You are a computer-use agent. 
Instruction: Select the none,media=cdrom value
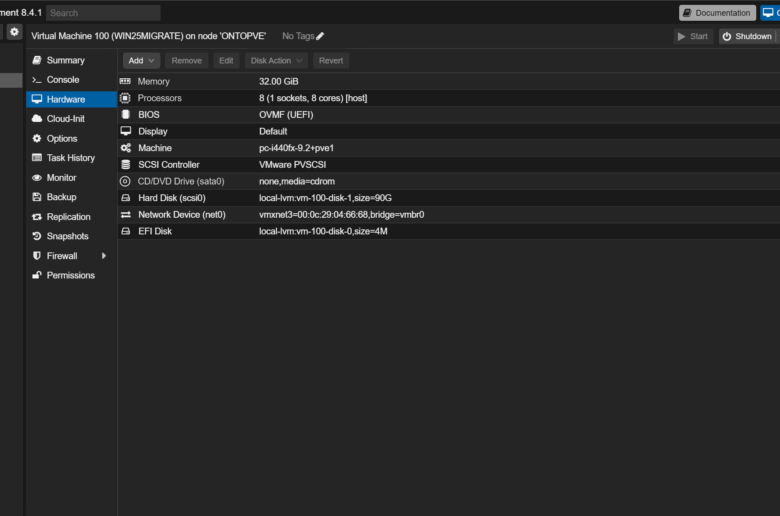click(296, 181)
